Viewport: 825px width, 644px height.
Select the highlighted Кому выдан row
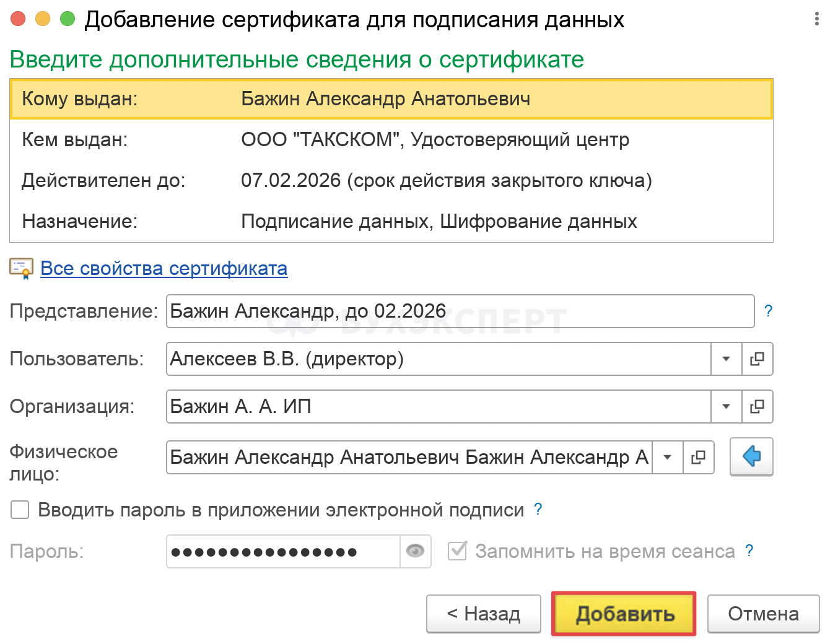tap(391, 99)
